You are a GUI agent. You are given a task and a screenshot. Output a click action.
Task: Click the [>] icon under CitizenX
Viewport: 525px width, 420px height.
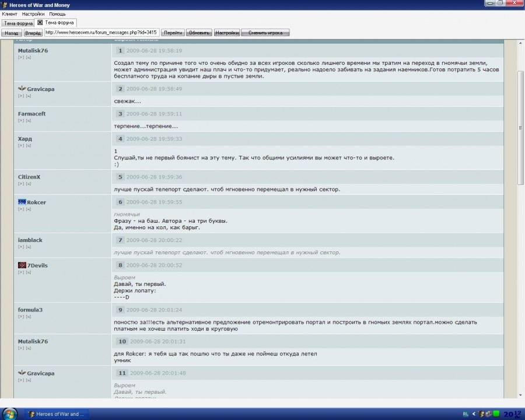[x=21, y=184]
